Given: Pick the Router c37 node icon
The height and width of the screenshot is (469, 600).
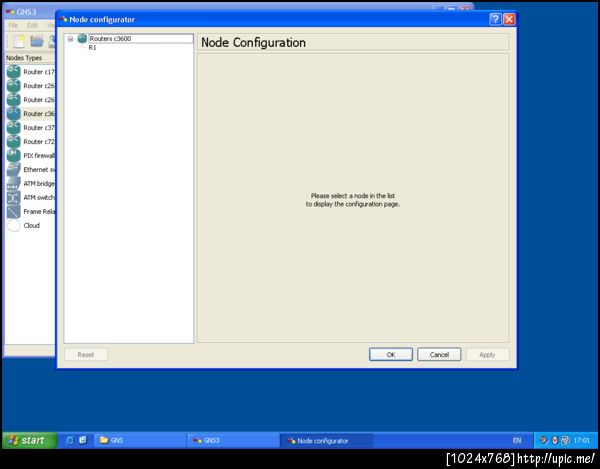Looking at the screenshot, I should [13, 128].
